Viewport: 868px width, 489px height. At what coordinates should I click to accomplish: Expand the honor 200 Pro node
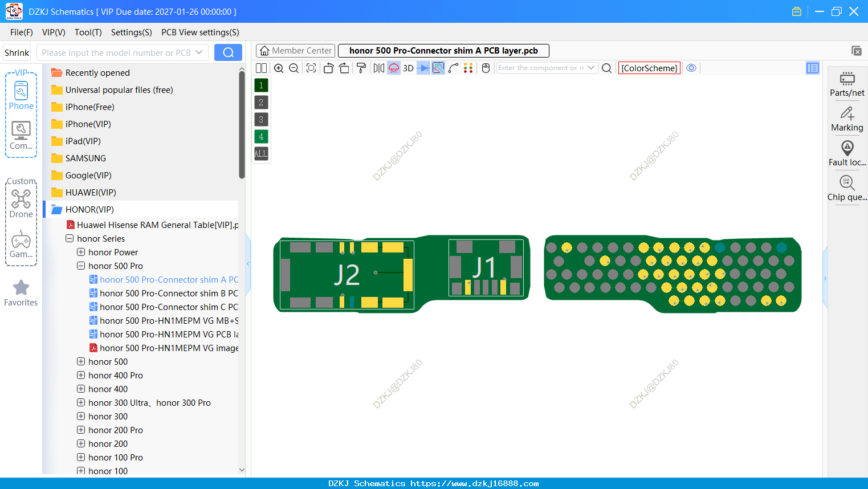tap(81, 430)
